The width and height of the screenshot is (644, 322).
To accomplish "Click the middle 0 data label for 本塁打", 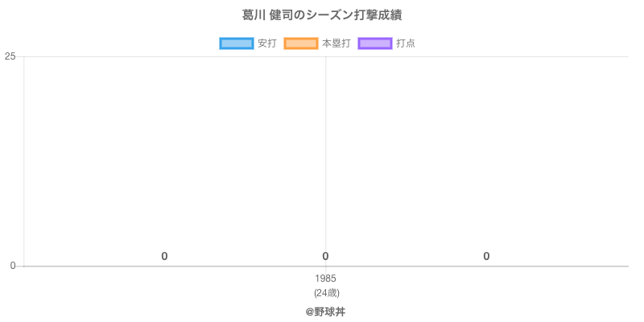I will coord(325,257).
